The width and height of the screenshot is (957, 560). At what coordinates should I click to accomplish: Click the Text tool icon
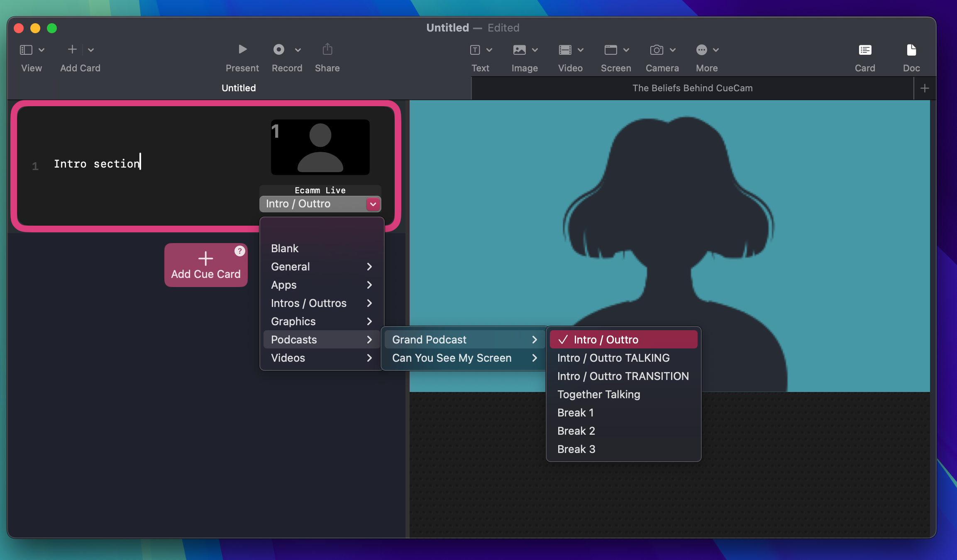[475, 50]
